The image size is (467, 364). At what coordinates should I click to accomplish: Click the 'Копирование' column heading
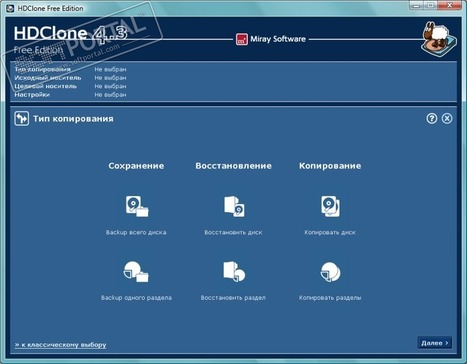(x=330, y=166)
